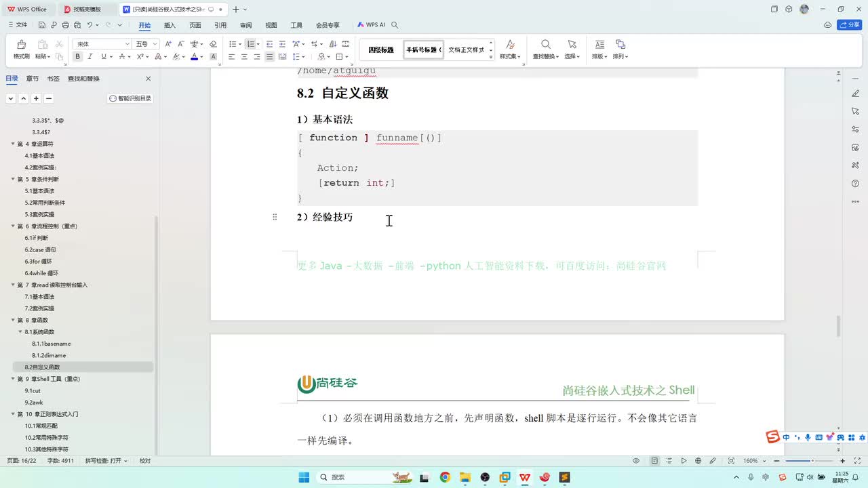Image resolution: width=868 pixels, height=488 pixels.
Task: Click the increase font size icon
Action: 168,44
